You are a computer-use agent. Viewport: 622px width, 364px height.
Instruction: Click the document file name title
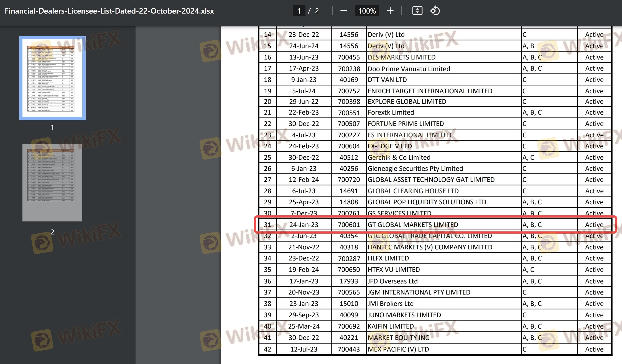click(109, 11)
